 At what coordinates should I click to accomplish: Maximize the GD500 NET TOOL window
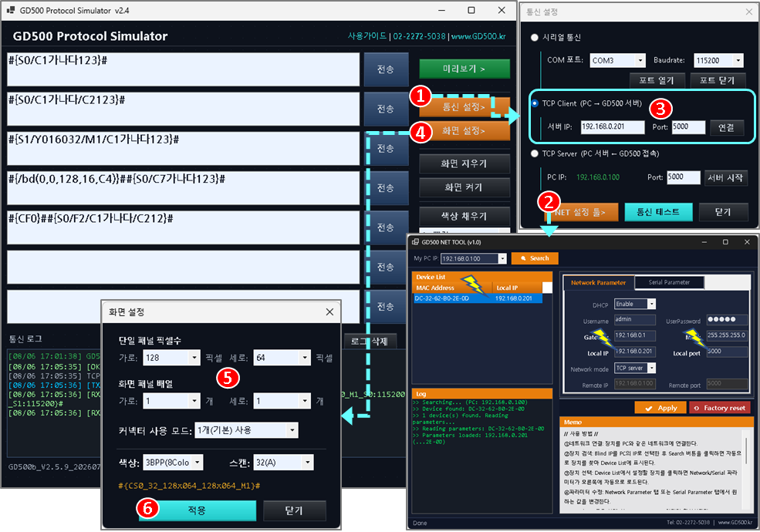point(725,242)
